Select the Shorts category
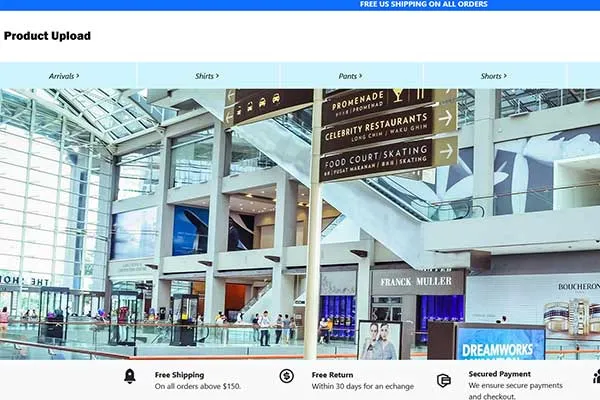This screenshot has width=600, height=400. 491,76
